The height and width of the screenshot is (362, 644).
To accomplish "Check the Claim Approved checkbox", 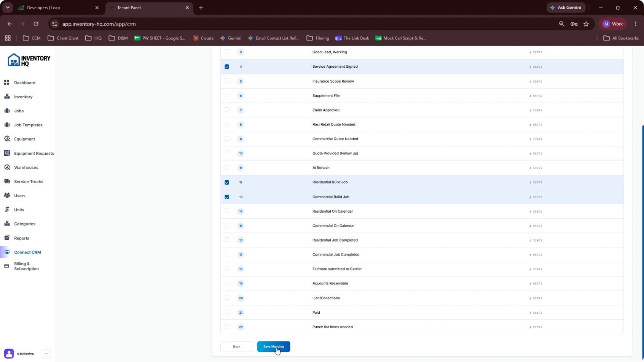I will [x=227, y=110].
